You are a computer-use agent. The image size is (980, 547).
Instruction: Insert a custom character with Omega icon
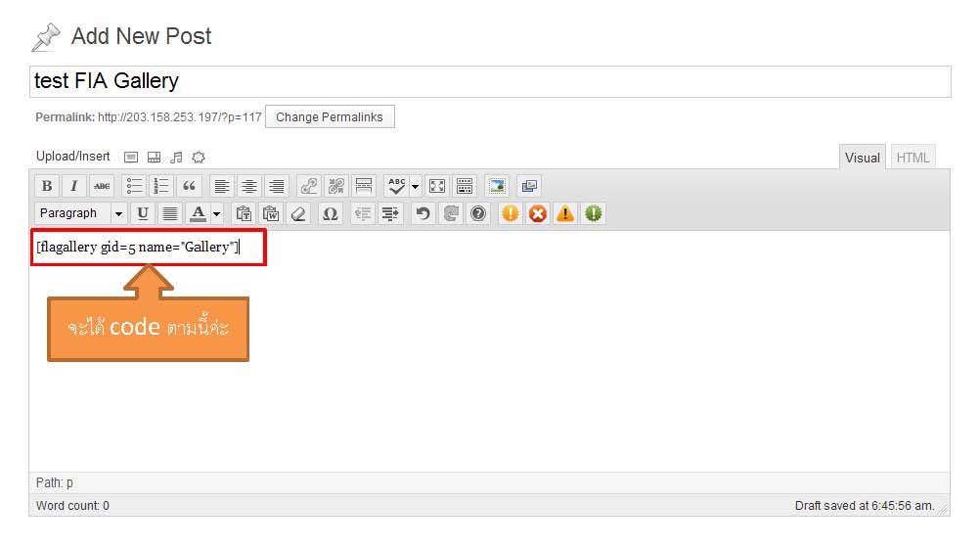click(330, 213)
